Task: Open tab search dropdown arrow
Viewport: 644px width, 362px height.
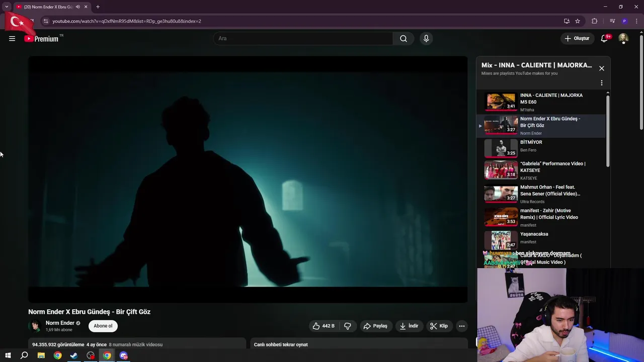Action: coord(6,7)
